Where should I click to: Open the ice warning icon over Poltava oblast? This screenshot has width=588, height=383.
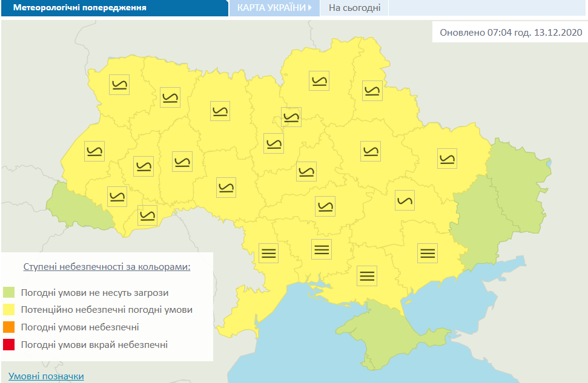pyautogui.click(x=371, y=151)
